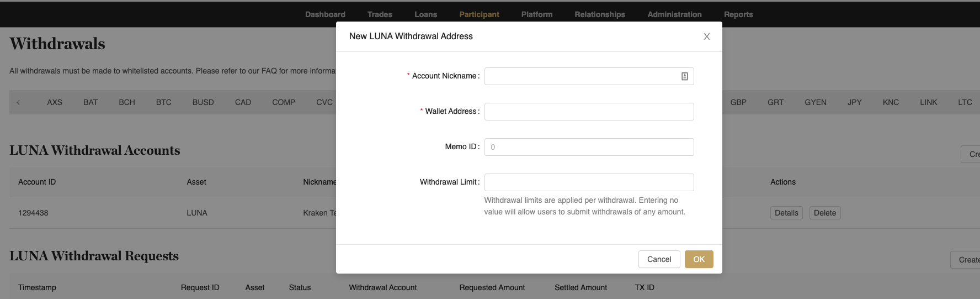Choose the GYEN asset tab
The image size is (980, 299).
point(815,102)
